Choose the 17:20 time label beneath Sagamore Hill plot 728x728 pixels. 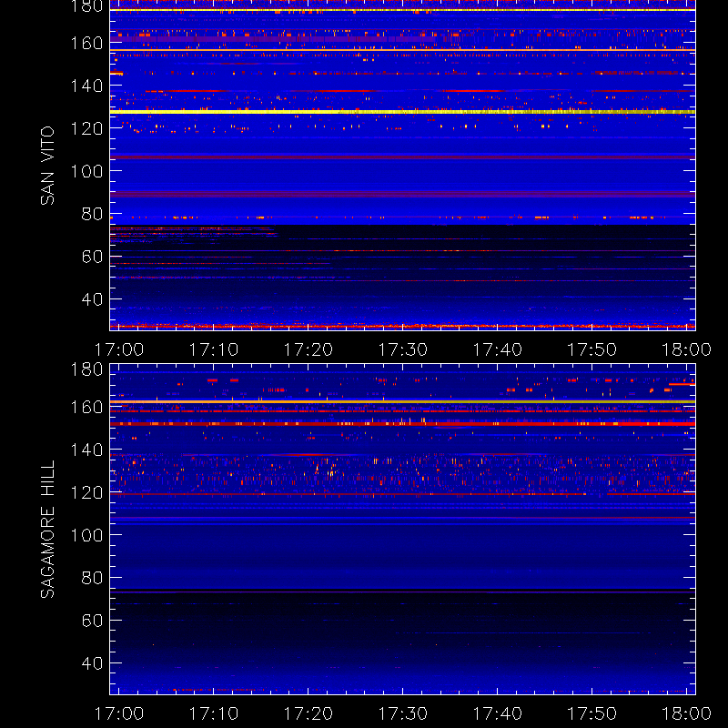coord(308,713)
